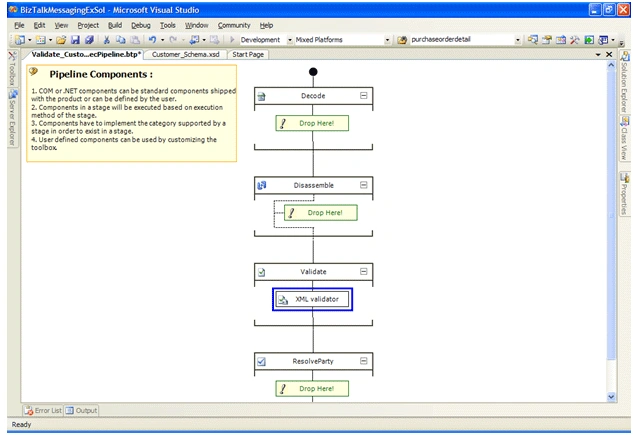633x435 pixels.
Task: Open the active files tab list dropdown
Action: click(x=598, y=54)
